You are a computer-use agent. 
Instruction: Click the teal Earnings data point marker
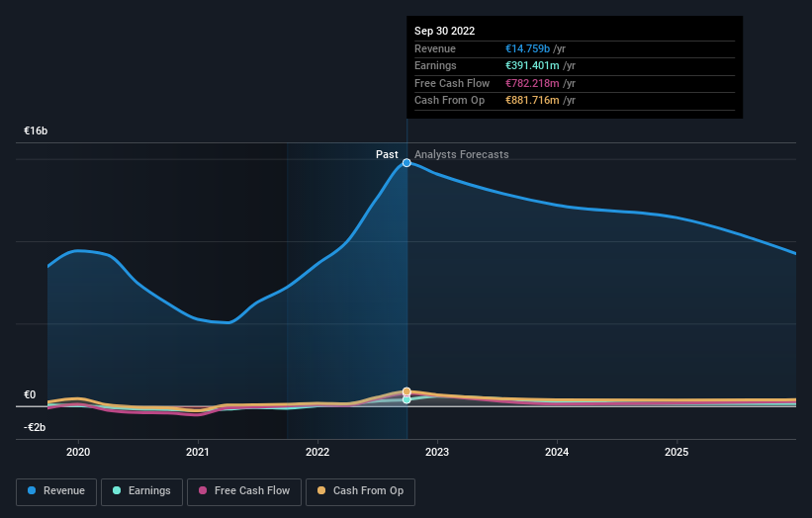(406, 399)
